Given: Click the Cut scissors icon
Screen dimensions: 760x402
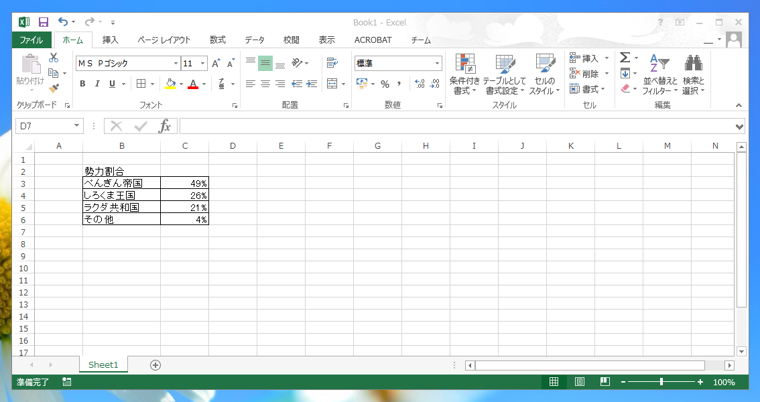Looking at the screenshot, I should pos(53,58).
